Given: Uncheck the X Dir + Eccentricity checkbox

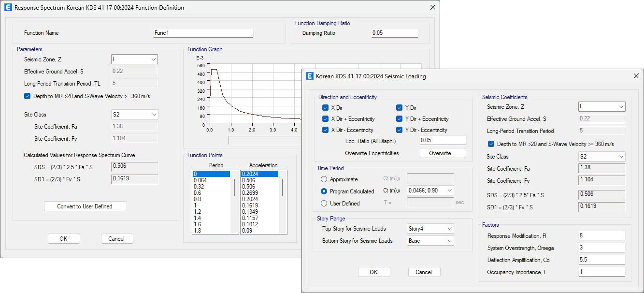Looking at the screenshot, I should pos(326,119).
